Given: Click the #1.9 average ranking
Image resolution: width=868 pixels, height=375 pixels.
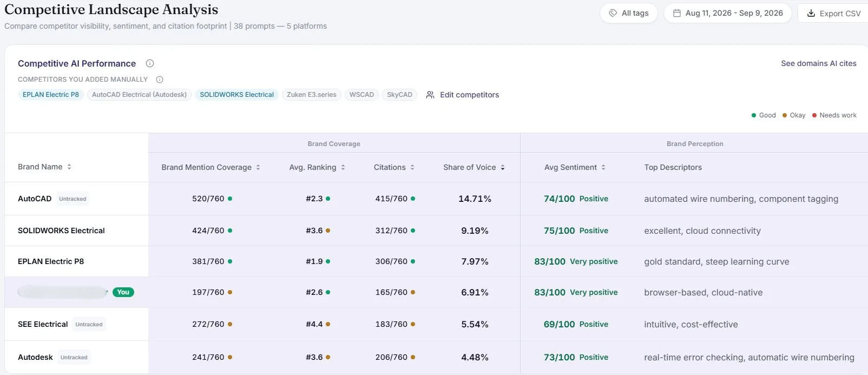Looking at the screenshot, I should click(x=314, y=261).
